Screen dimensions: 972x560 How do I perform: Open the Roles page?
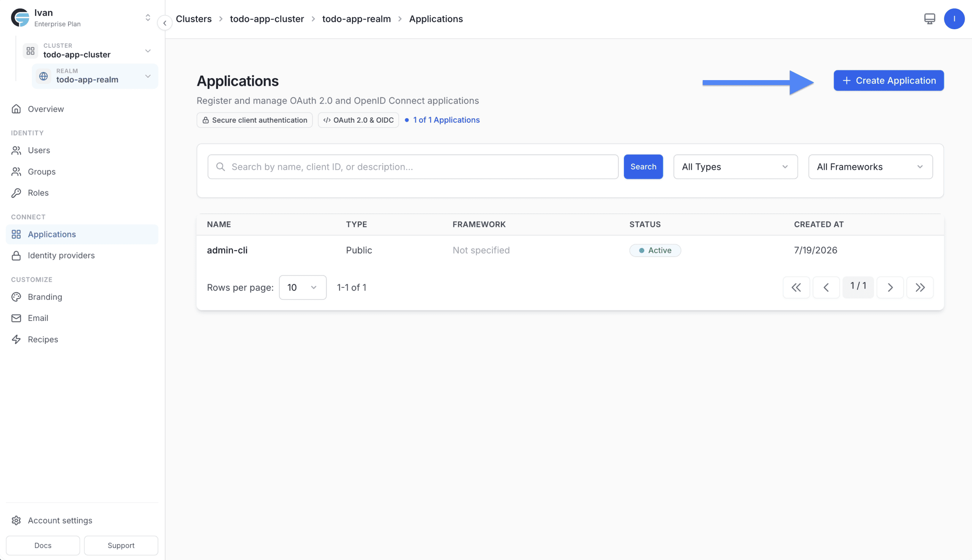[82, 193]
